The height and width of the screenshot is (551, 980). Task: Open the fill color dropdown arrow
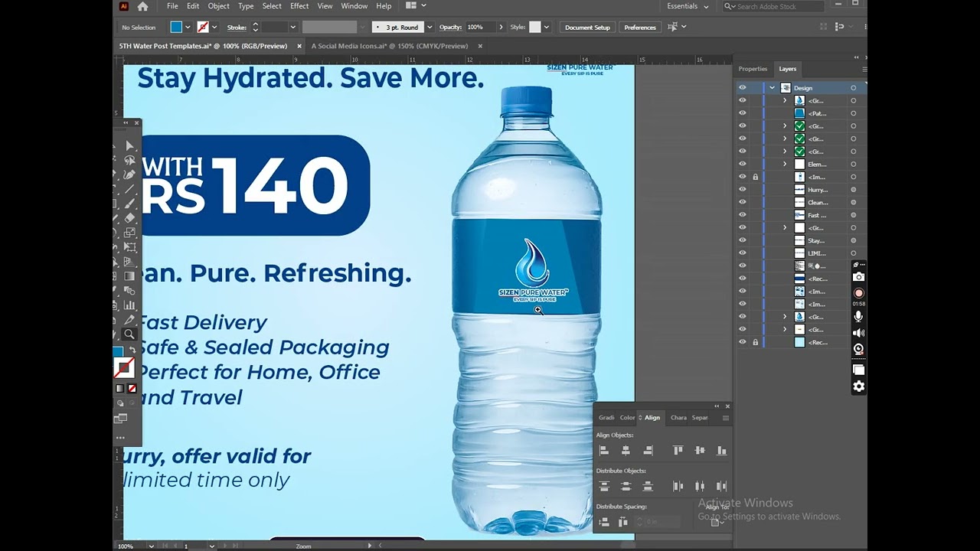tap(188, 27)
